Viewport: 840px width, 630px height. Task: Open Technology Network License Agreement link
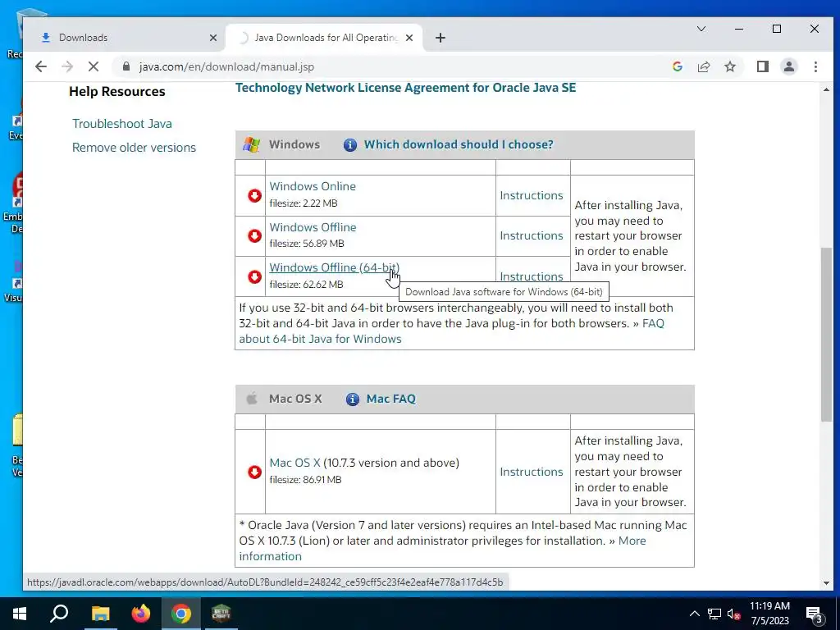click(405, 88)
